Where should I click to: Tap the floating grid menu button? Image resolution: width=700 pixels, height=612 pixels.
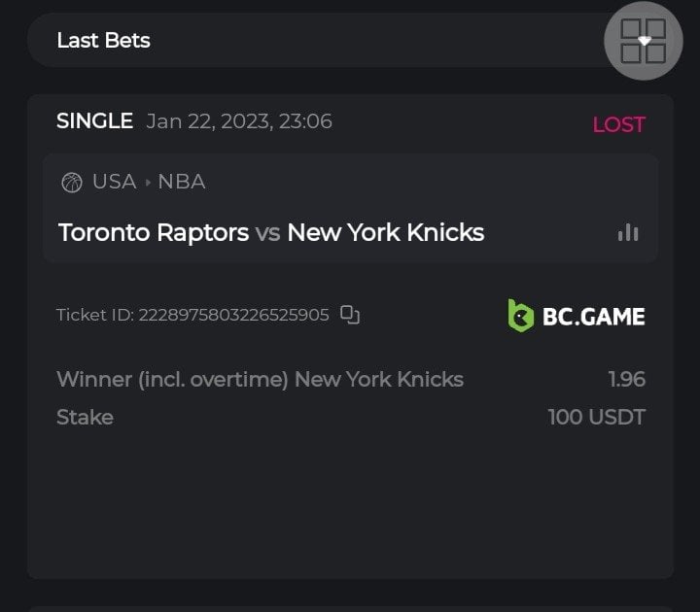(644, 41)
